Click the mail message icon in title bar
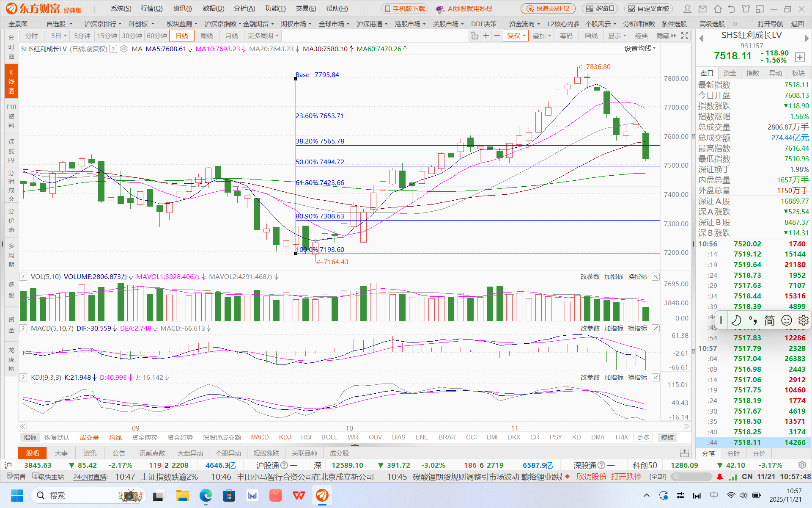The width and height of the screenshot is (812, 508). point(702,9)
